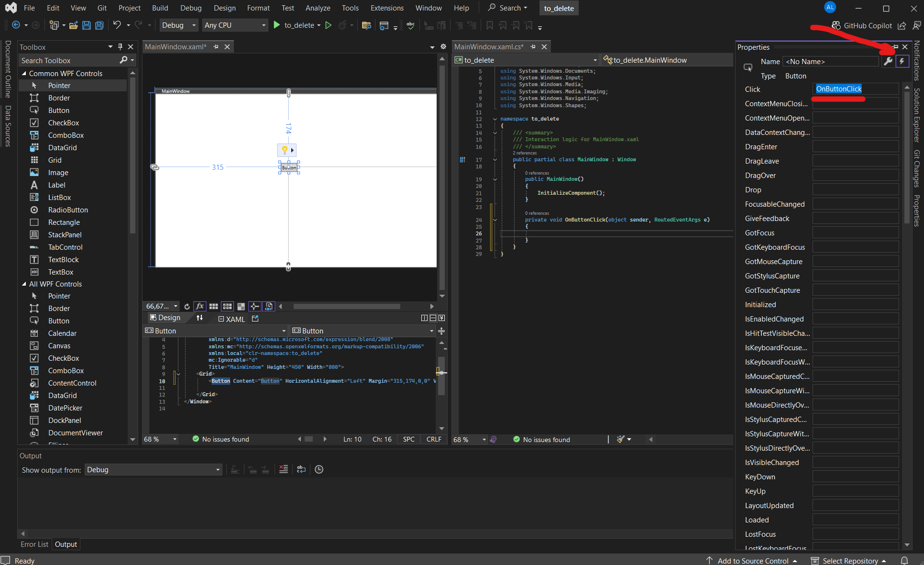
Task: Start debugging with to_delete play button
Action: 277,25
